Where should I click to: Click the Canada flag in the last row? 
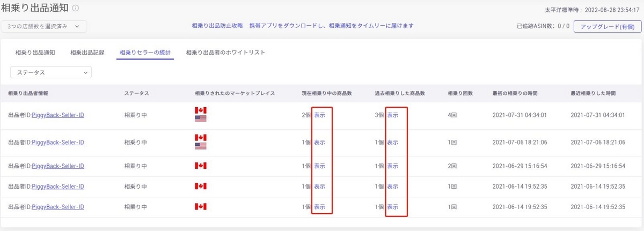[201, 207]
